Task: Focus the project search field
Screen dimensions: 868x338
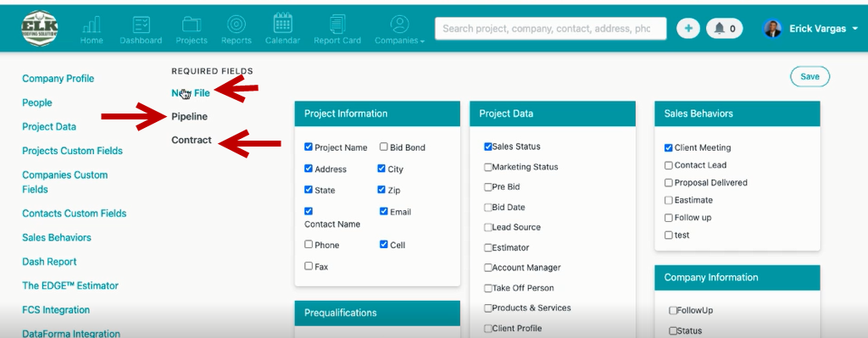Action: [x=550, y=28]
